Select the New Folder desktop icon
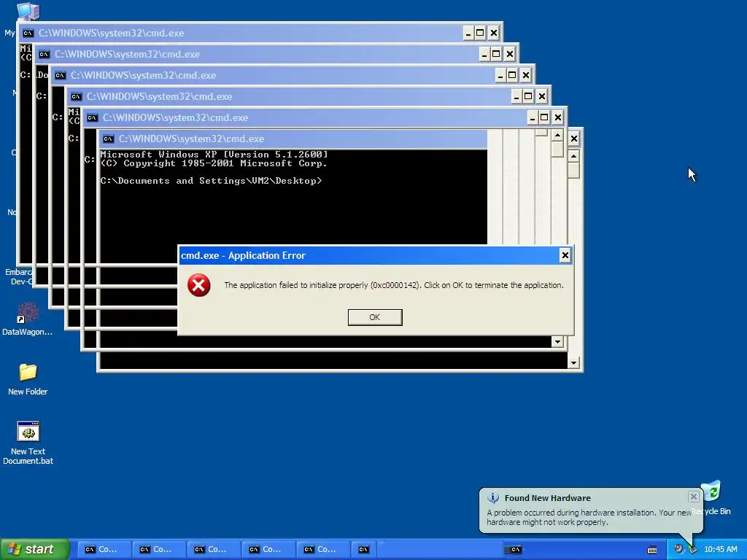This screenshot has width=747, height=560. tap(28, 379)
